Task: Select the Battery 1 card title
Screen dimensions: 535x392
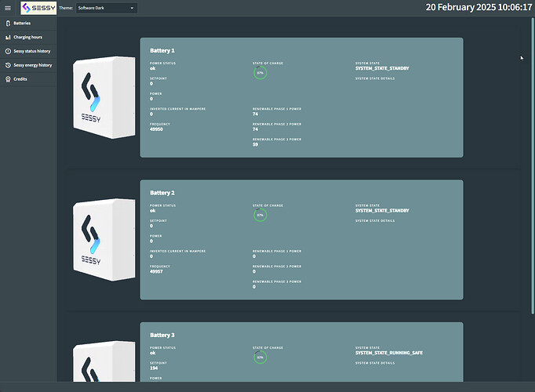Action: point(162,50)
